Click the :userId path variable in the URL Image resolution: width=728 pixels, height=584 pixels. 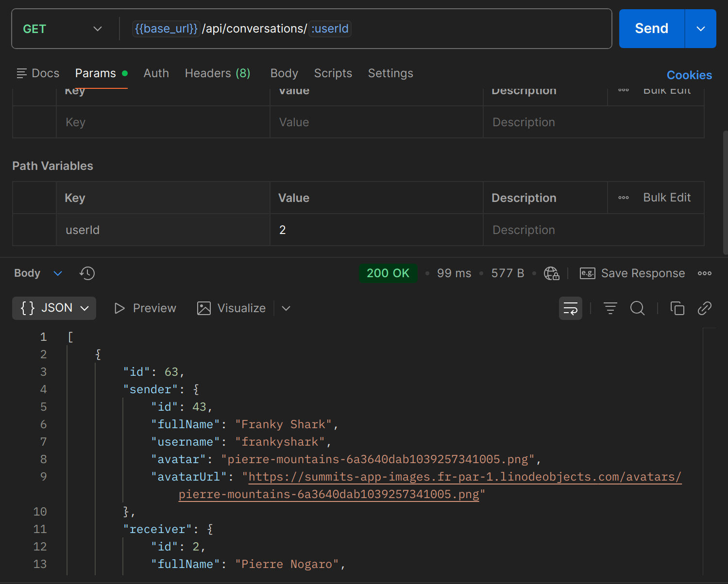pos(330,29)
